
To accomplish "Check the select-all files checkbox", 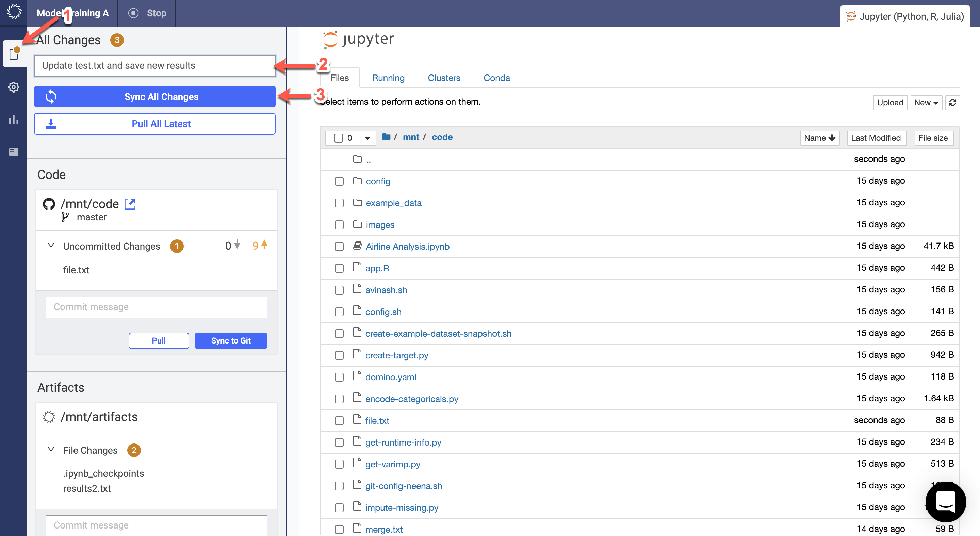I will point(339,138).
